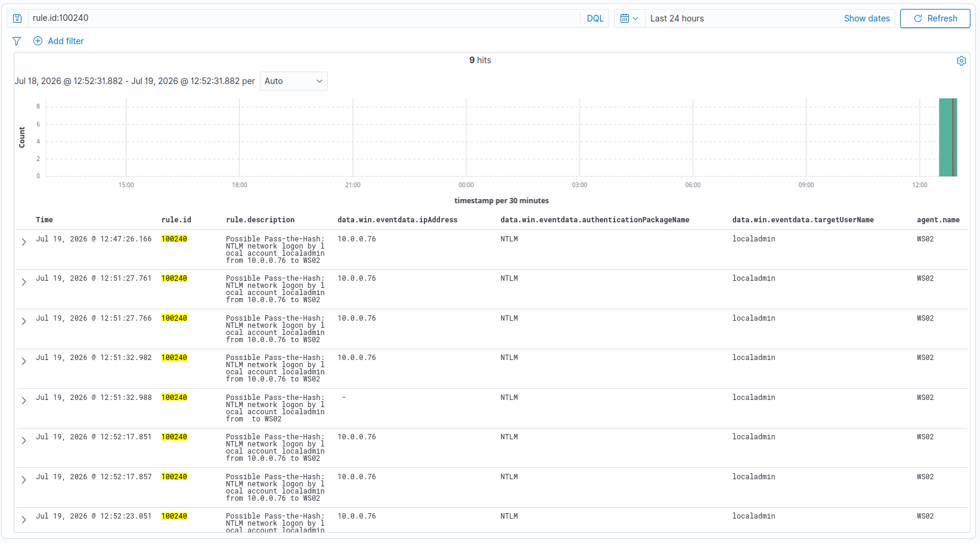Image resolution: width=980 pixels, height=543 pixels.
Task: Click the green histogram bar
Action: point(948,137)
